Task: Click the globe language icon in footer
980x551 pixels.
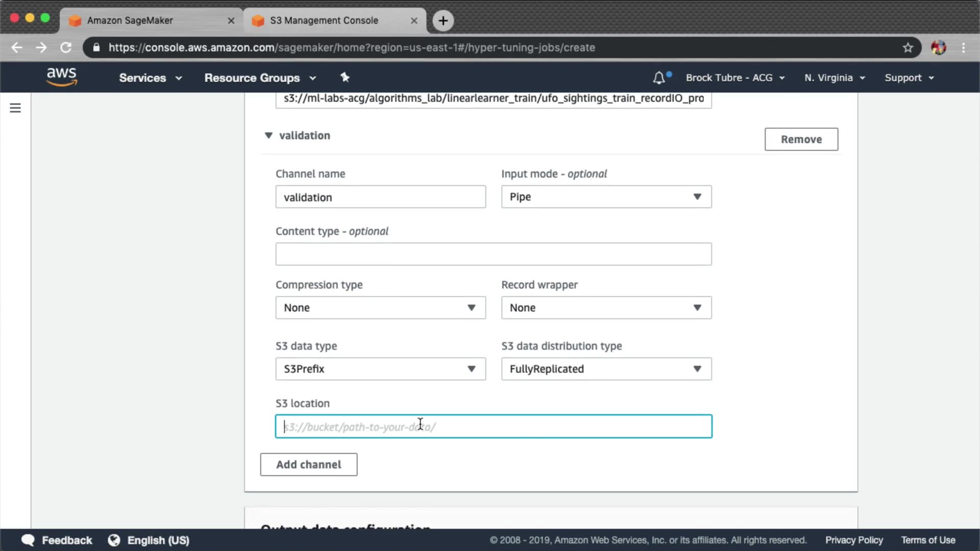Action: (x=114, y=540)
